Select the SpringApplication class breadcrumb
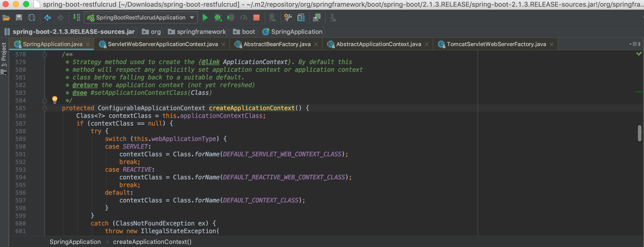Viewport: 644px width, 247px height. coord(292,32)
